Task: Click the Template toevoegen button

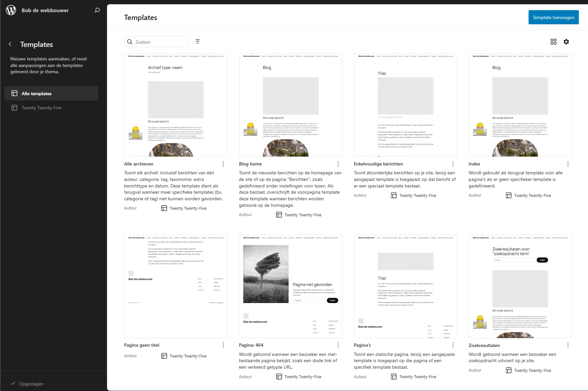Action: 554,17
